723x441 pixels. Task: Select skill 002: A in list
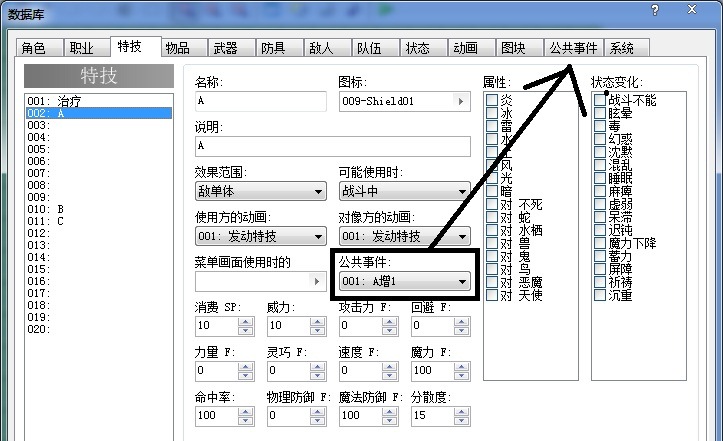[x=99, y=113]
